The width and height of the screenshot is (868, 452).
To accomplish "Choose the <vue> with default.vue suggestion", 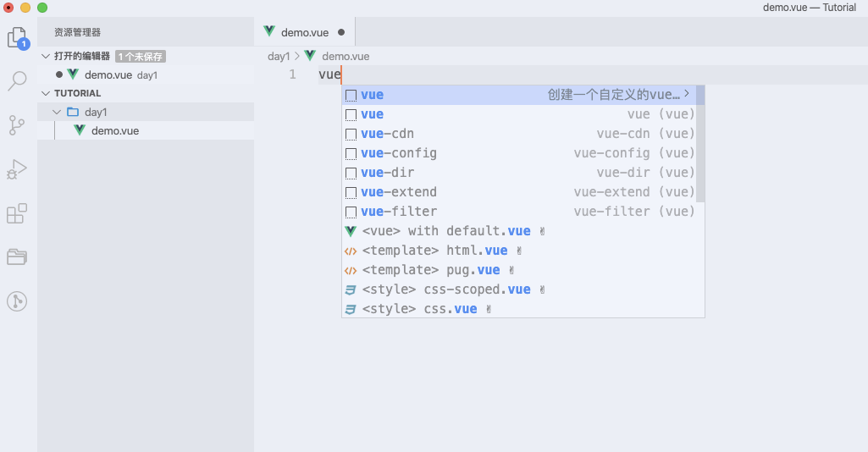I will (523, 231).
